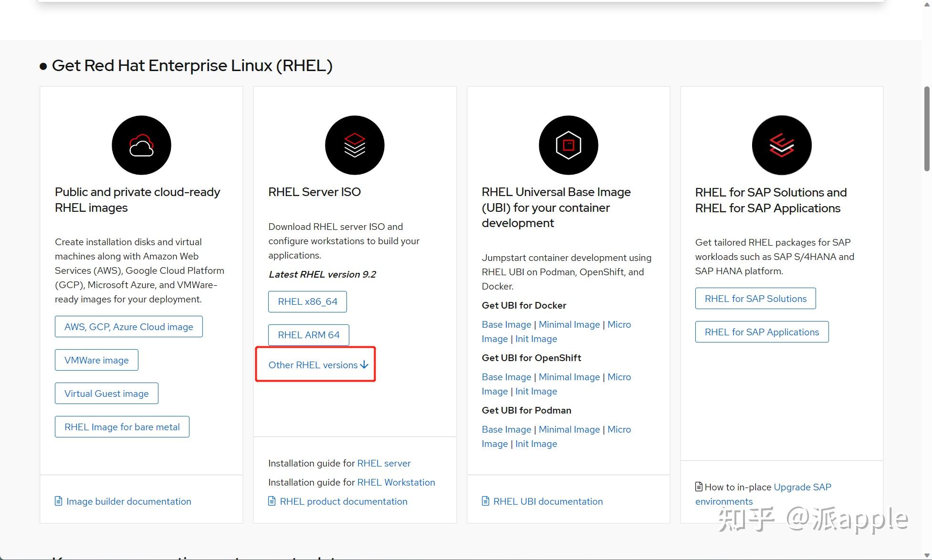Select Virtual Guest image
Screen dimensions: 932x560
[106, 393]
